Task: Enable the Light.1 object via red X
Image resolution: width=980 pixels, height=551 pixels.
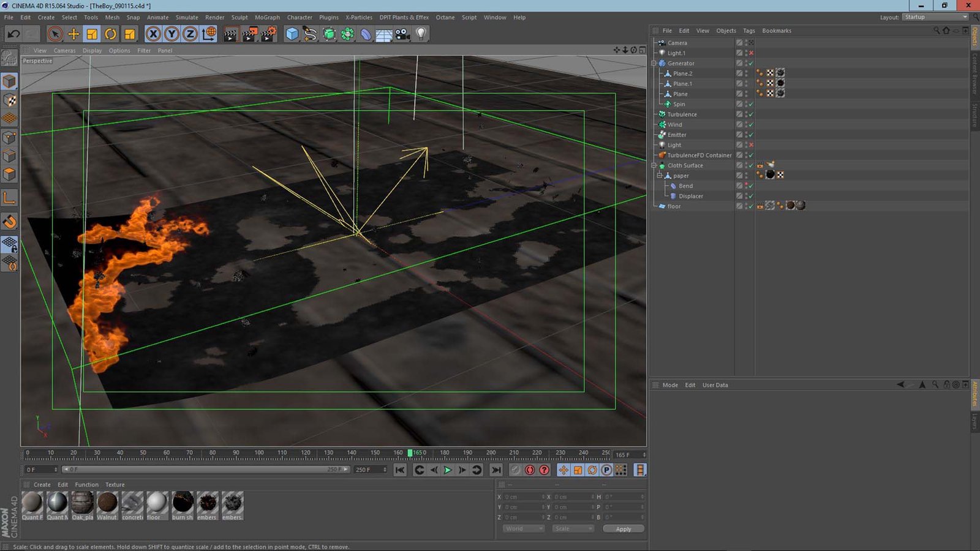Action: [x=751, y=53]
